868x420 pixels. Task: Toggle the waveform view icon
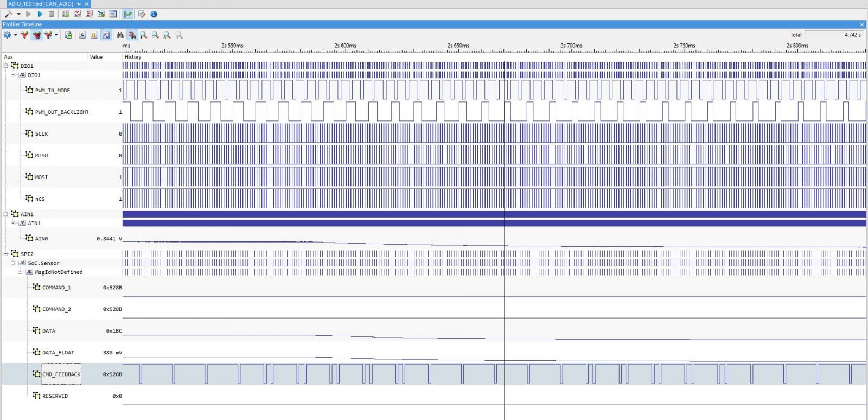pos(106,35)
